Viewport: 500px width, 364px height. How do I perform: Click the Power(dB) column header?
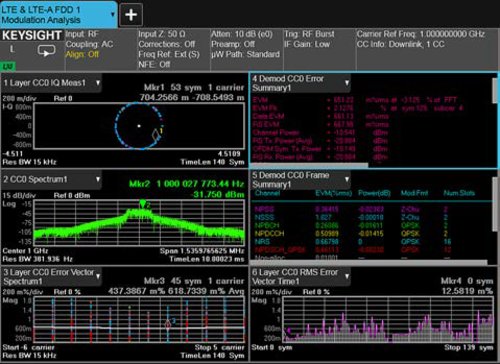374,193
